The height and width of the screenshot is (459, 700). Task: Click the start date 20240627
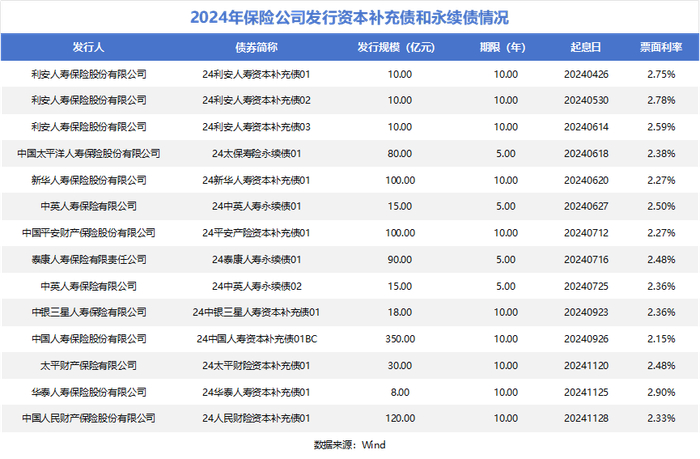coord(586,206)
